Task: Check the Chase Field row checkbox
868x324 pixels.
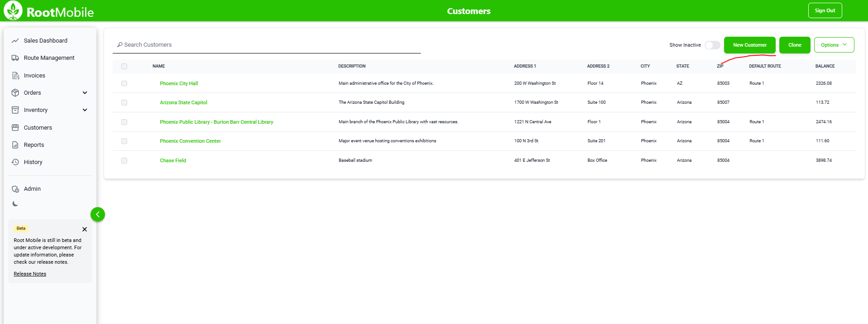Action: pos(124,161)
